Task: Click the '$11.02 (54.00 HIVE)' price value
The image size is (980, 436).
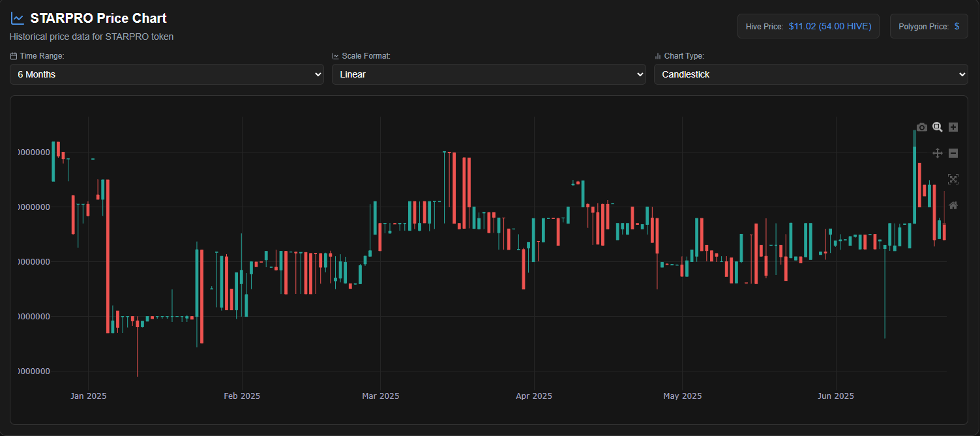Action: pos(830,27)
